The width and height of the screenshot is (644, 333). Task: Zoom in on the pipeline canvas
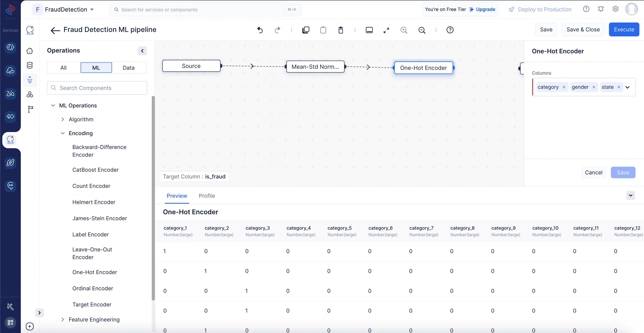pos(404,30)
